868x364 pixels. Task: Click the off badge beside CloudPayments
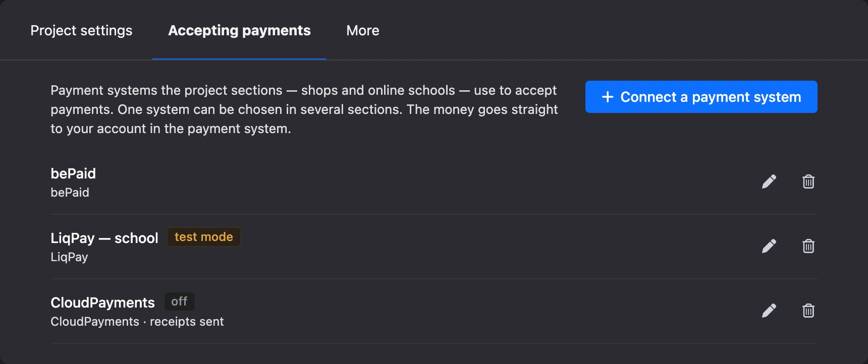(x=179, y=301)
